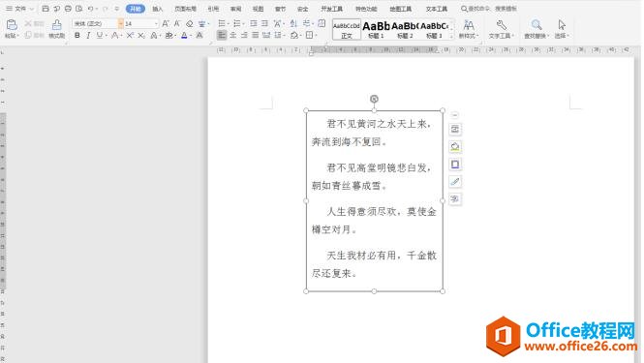Toggle Underline formatting (U)
Screen dimensions: 644x363
click(x=100, y=36)
